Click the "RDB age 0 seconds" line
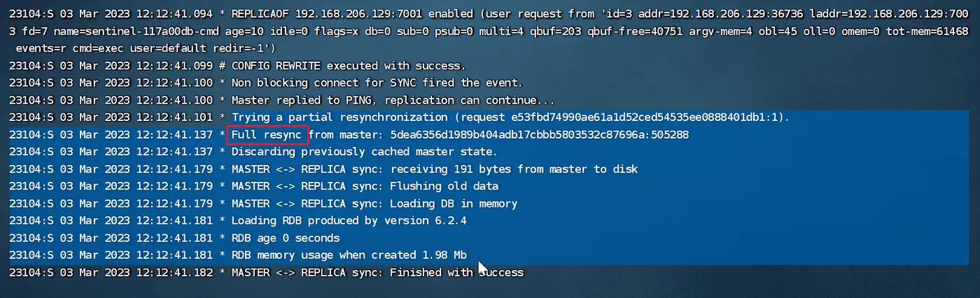 click(286, 238)
